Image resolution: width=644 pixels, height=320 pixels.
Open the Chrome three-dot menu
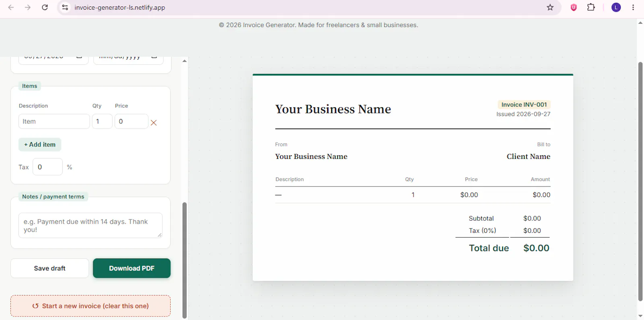[x=633, y=7]
